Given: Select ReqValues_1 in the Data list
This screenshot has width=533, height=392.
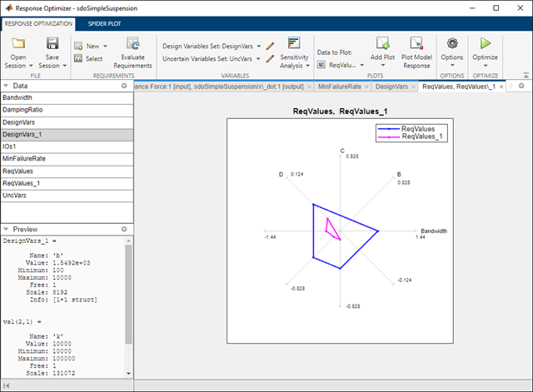Looking at the screenshot, I should 67,183.
